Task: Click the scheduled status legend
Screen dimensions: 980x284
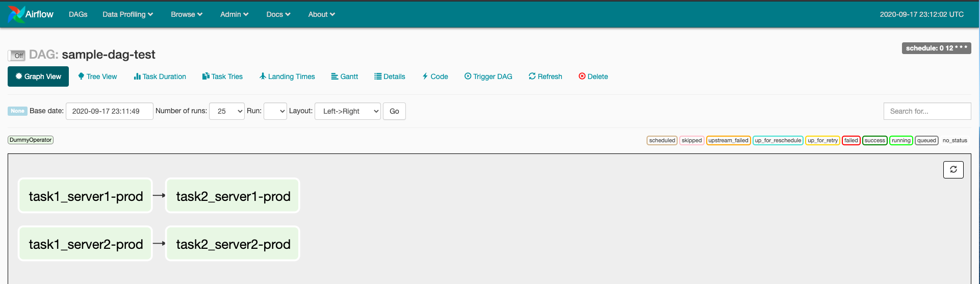Action: pos(662,140)
